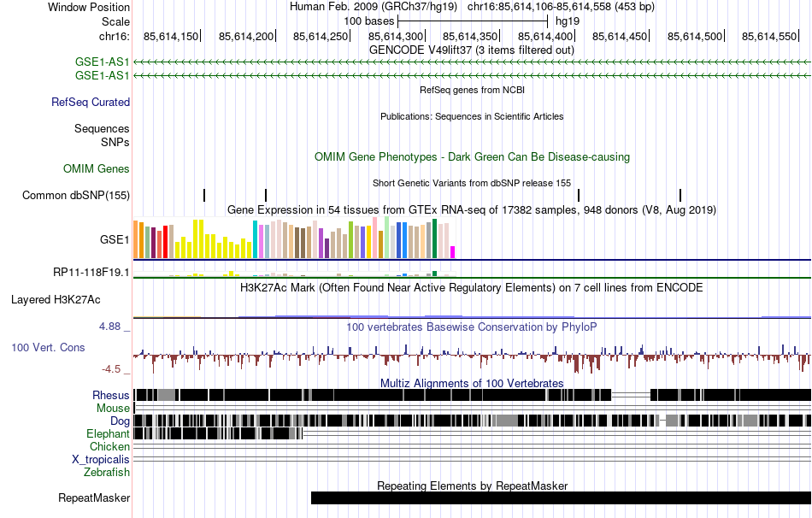Click the -4.5 lower scale value
Screen dimensions: 812x518
(111, 368)
